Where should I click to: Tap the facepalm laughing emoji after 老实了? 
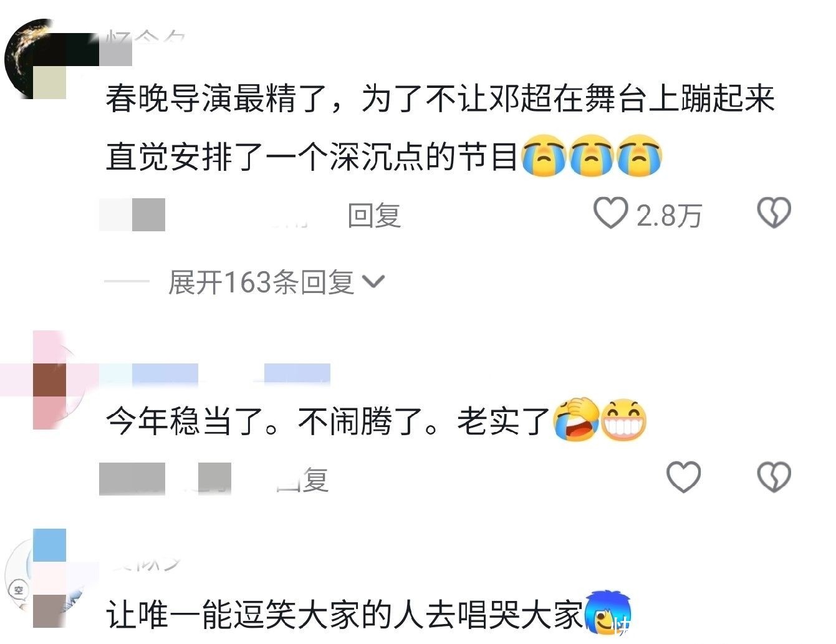click(x=575, y=420)
